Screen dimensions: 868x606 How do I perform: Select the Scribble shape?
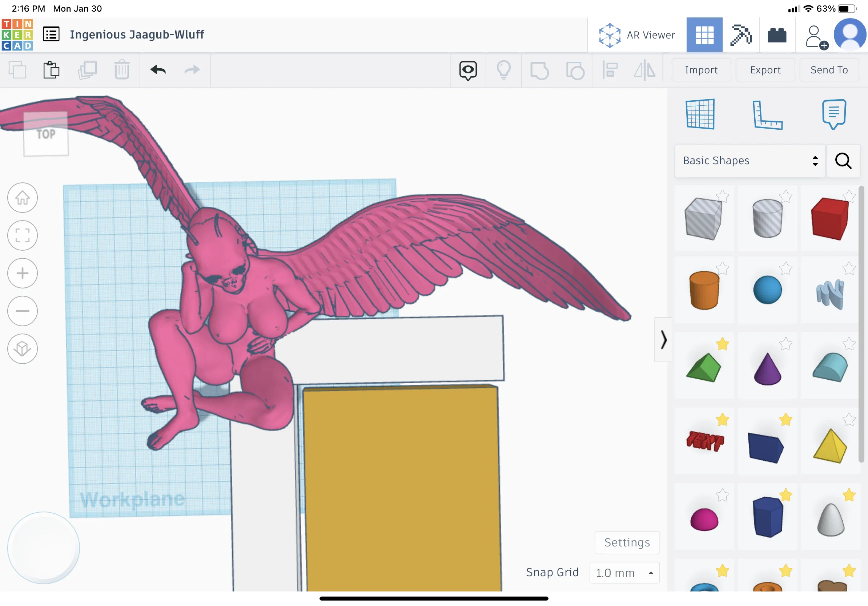coord(830,294)
